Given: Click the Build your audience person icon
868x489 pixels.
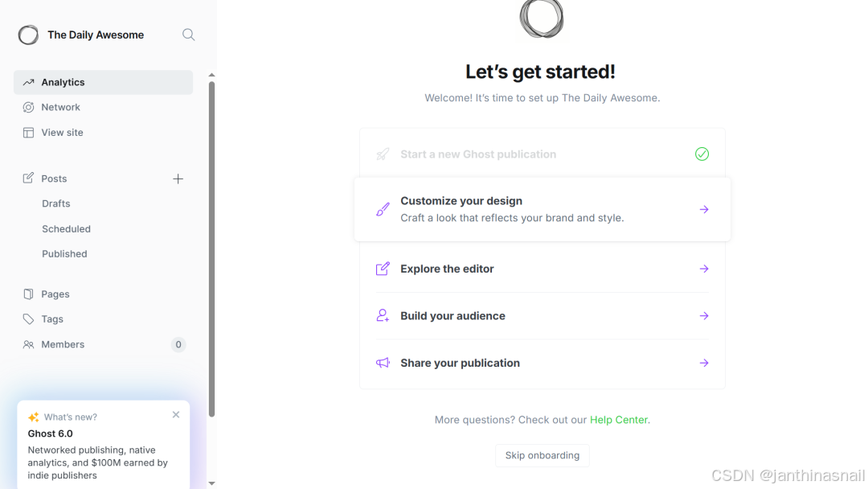Looking at the screenshot, I should click(383, 315).
